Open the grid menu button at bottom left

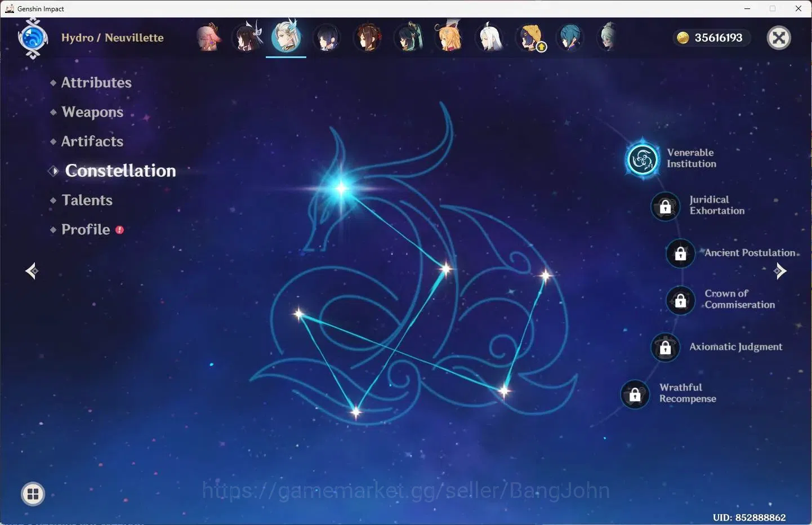pos(33,494)
